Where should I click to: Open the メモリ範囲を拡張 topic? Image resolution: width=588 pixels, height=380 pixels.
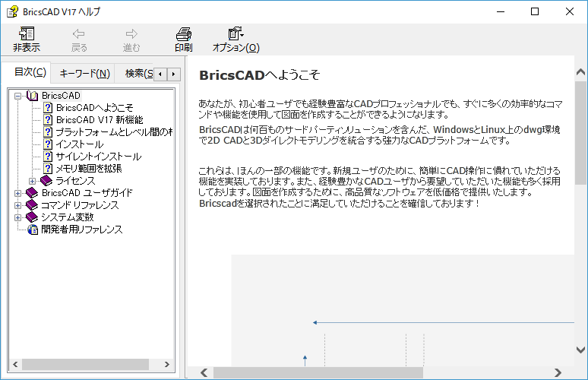89,169
